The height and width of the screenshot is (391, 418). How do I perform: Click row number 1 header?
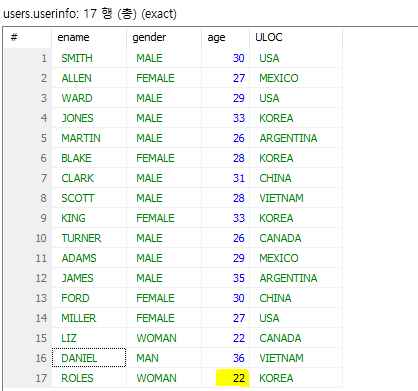(28, 58)
